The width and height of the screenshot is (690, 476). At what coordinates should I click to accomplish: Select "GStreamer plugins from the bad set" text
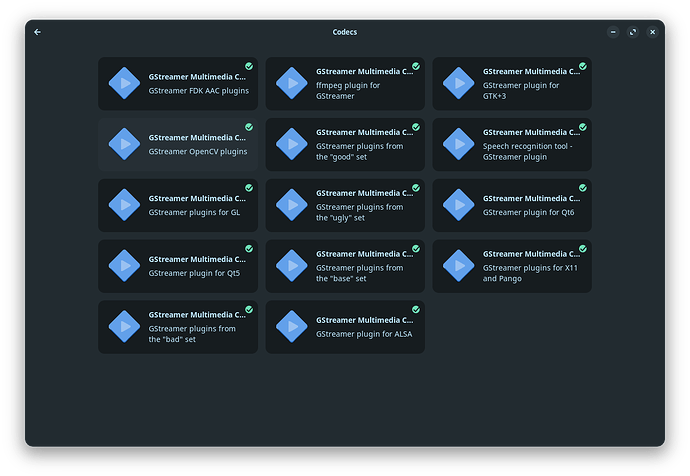pyautogui.click(x=192, y=333)
